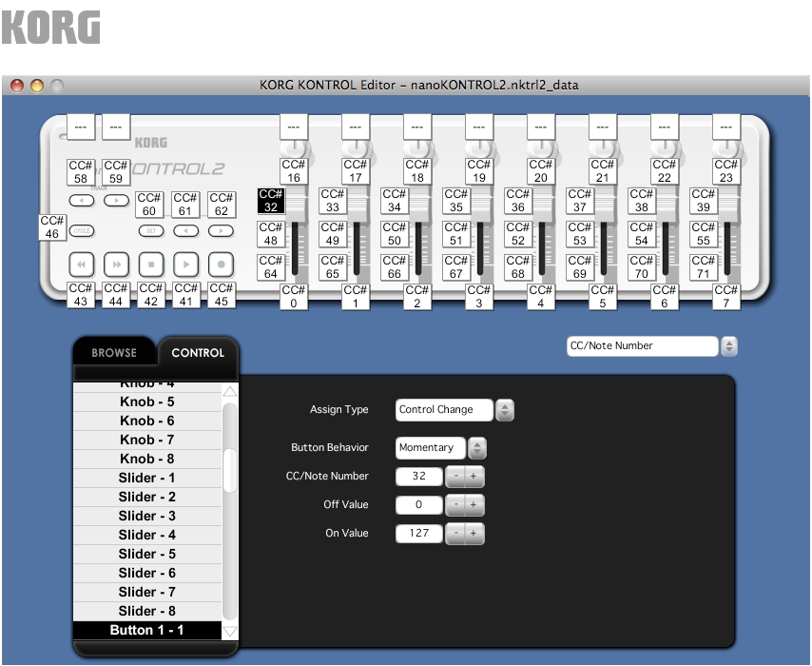Select the CC# 43 rewind label
This screenshot has width=812, height=666.
point(81,295)
